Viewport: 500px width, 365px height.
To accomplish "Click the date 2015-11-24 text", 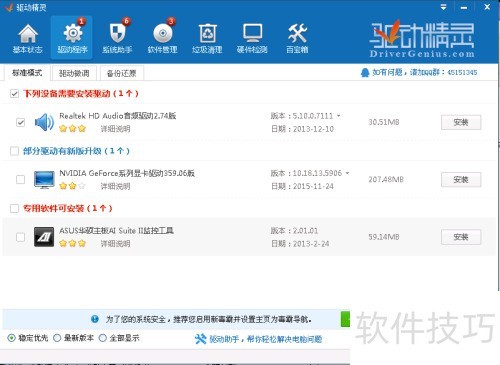I will pos(313,186).
